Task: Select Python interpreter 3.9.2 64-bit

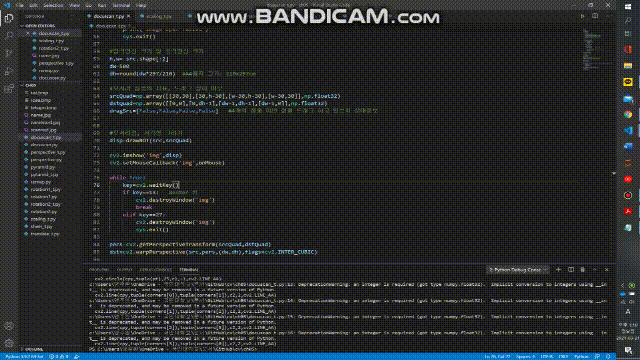Action: (x=24, y=356)
